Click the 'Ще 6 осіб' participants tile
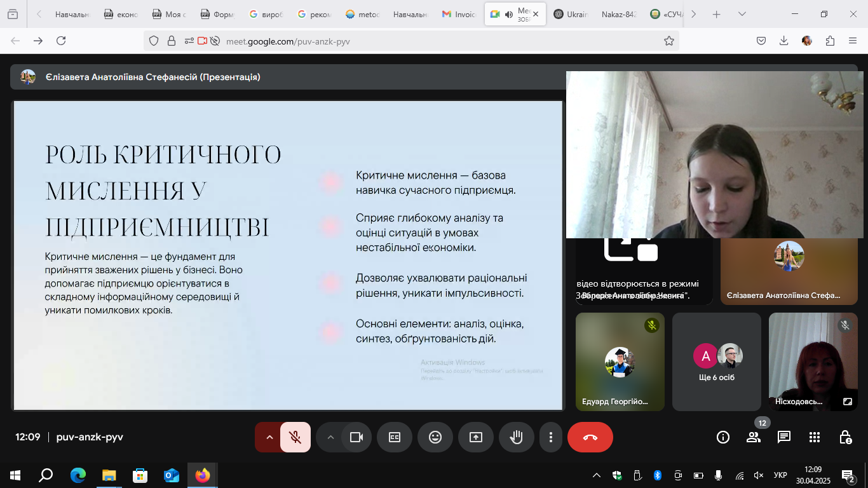 (x=717, y=362)
